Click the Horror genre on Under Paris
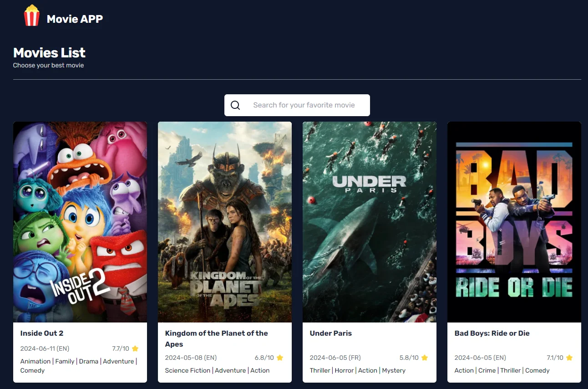 [344, 370]
